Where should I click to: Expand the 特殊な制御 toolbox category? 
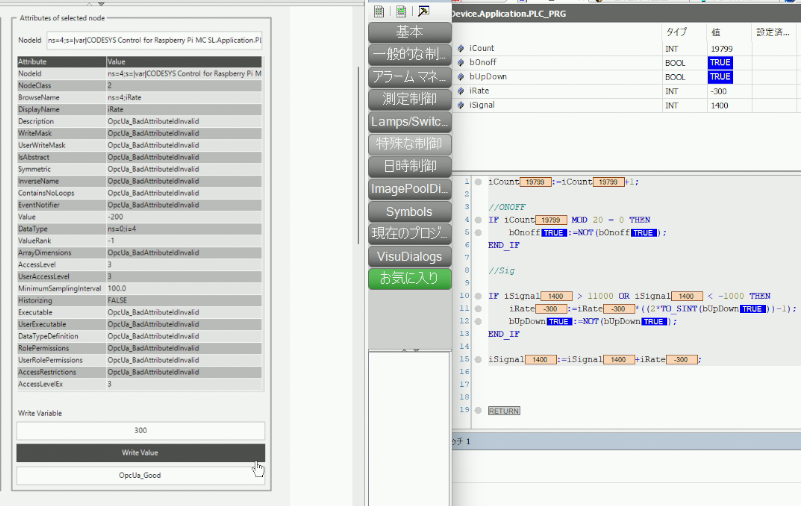(410, 144)
